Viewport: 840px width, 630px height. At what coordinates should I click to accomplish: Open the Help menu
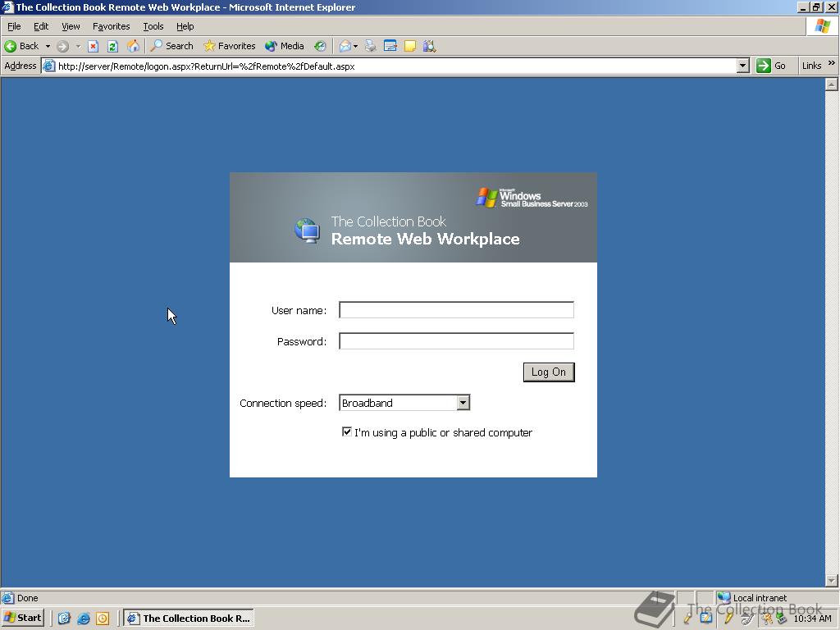(x=185, y=26)
